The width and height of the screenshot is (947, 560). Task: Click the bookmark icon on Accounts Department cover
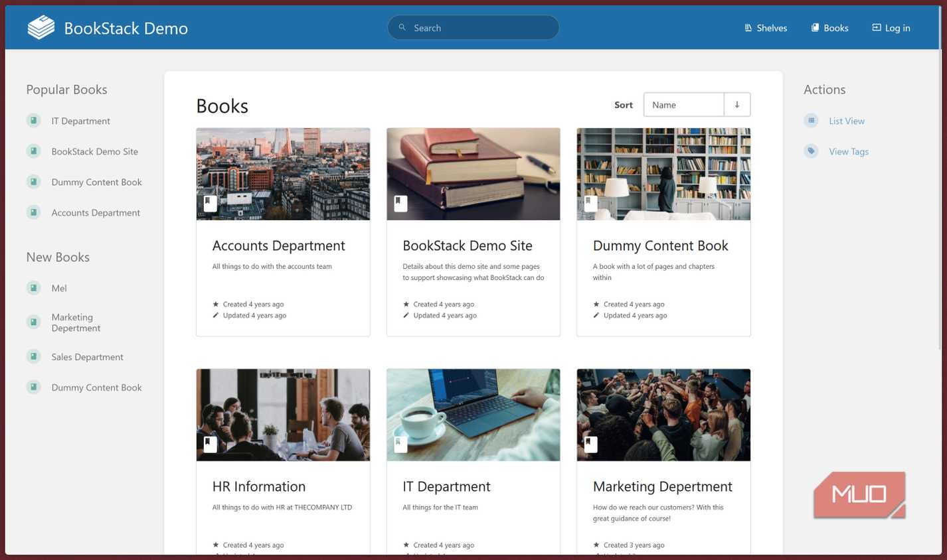pos(211,203)
